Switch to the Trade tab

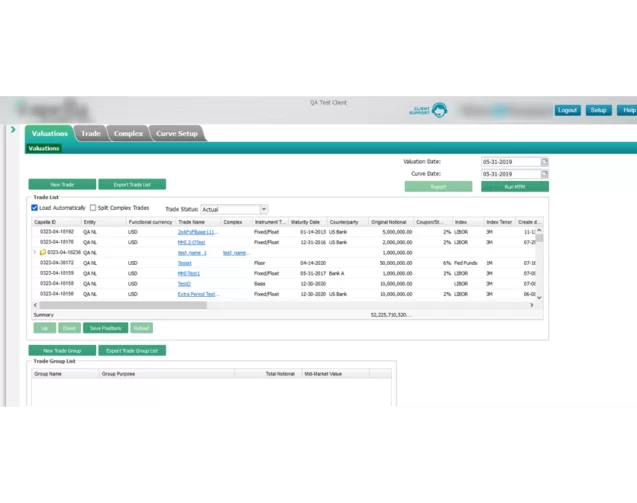pos(91,133)
